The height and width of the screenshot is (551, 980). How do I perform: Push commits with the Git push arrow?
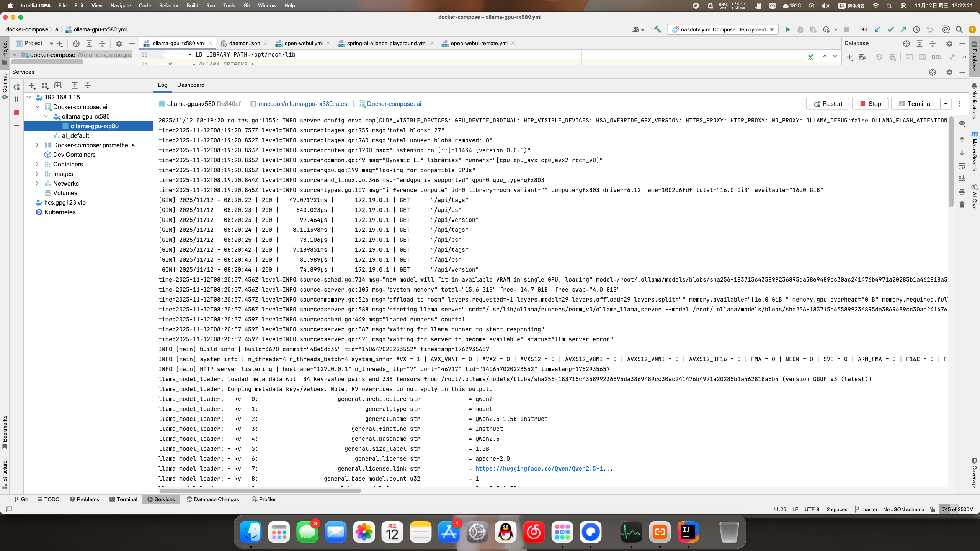pos(903,29)
